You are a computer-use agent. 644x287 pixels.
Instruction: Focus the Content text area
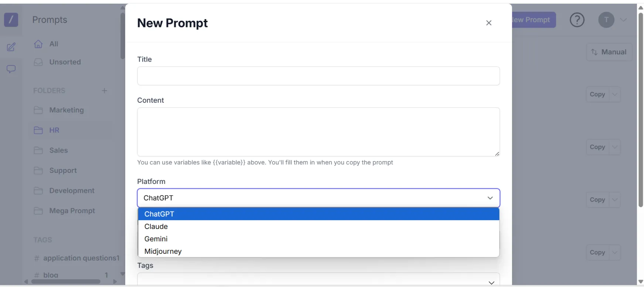coord(318,132)
